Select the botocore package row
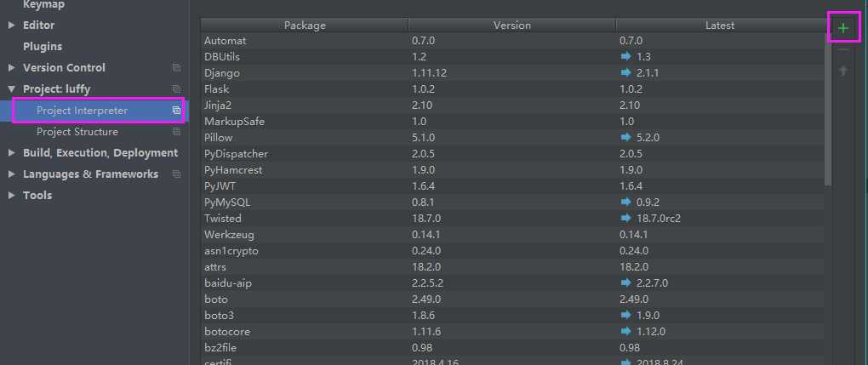The height and width of the screenshot is (365, 868). 512,331
